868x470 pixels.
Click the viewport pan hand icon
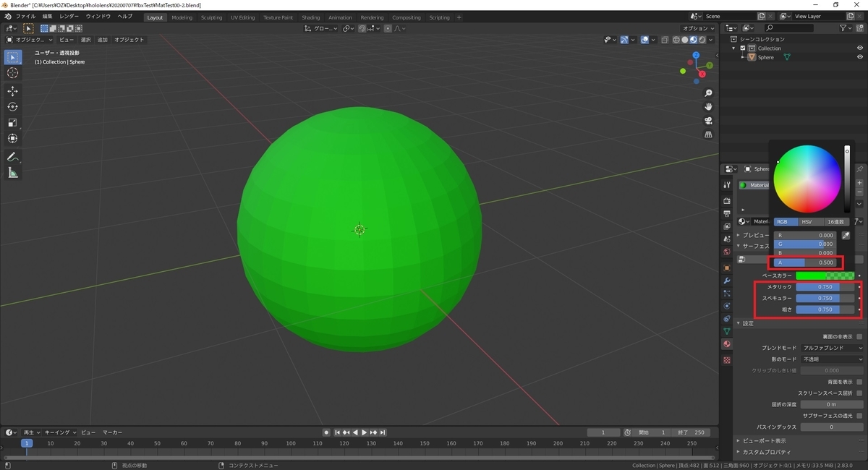coord(708,107)
